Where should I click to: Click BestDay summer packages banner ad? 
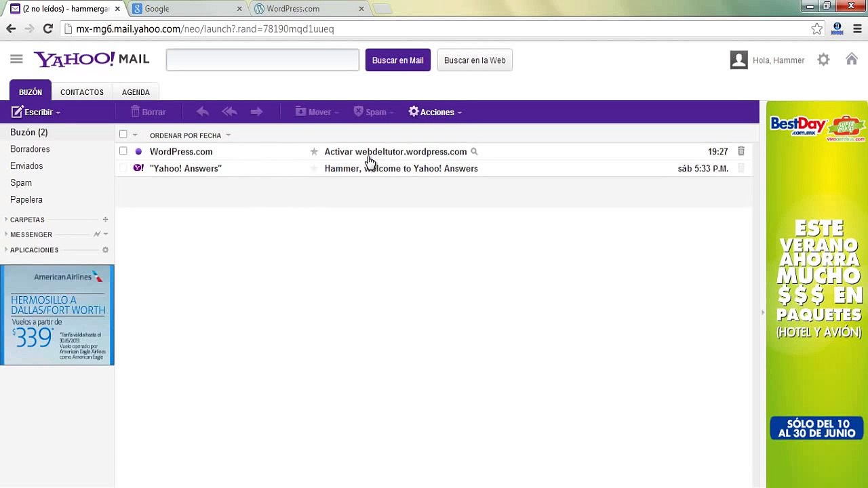[x=817, y=294]
